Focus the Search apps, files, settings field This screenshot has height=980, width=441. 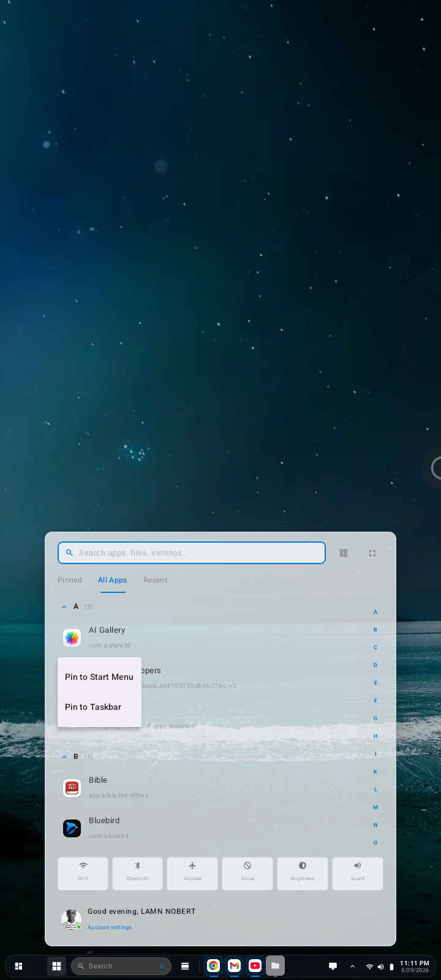click(192, 552)
